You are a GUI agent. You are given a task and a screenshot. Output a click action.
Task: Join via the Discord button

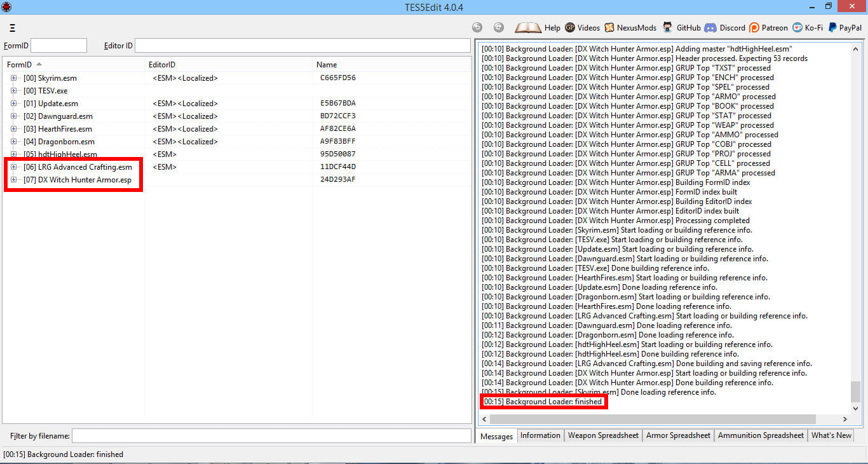tap(724, 27)
